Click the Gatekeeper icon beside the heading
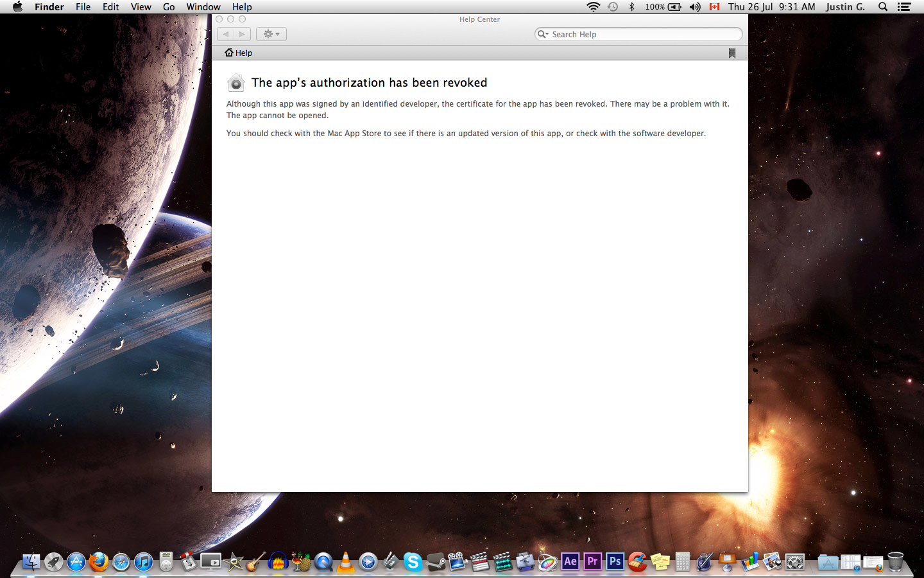 click(236, 83)
